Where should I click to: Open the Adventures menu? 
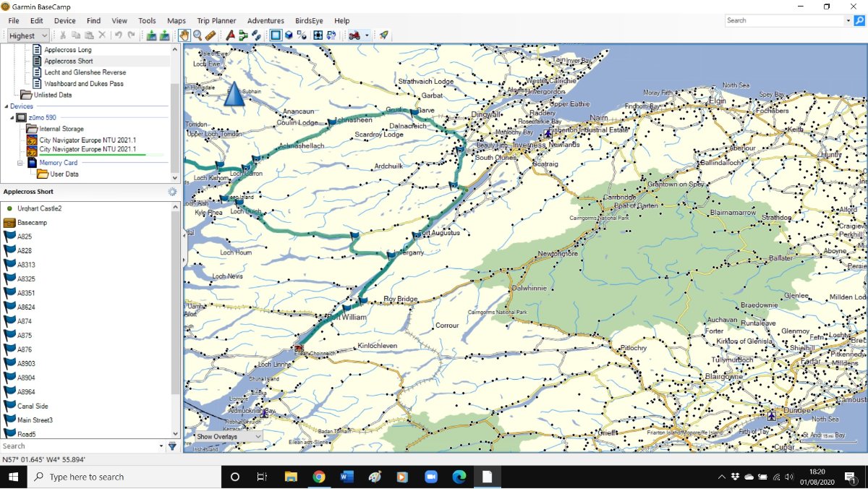(x=265, y=21)
